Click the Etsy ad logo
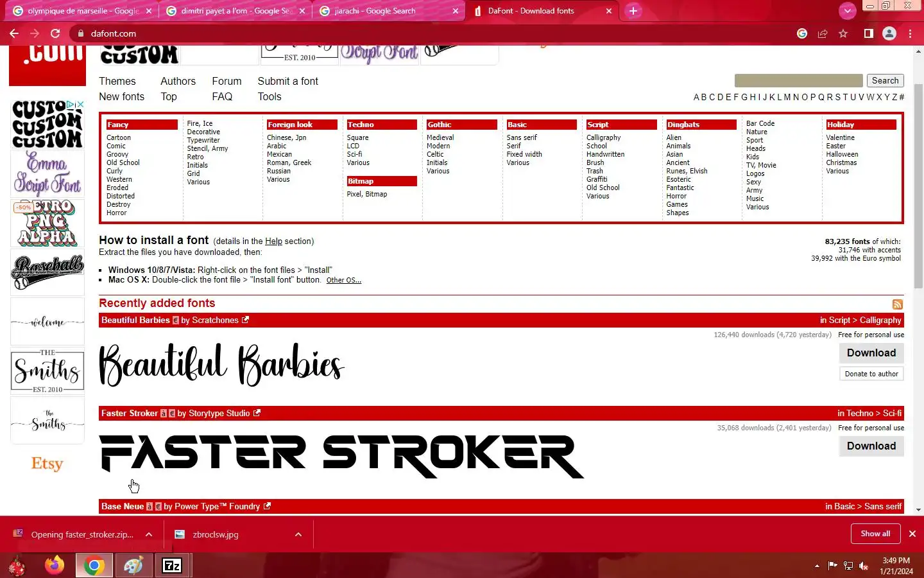This screenshot has width=924, height=578. pos(47,464)
